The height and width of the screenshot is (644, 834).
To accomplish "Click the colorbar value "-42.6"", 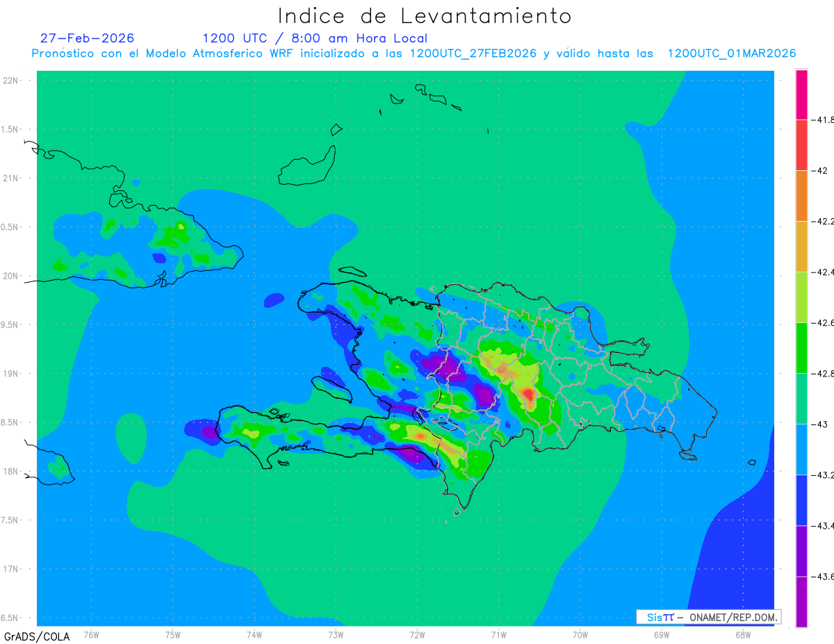I will pos(823,323).
